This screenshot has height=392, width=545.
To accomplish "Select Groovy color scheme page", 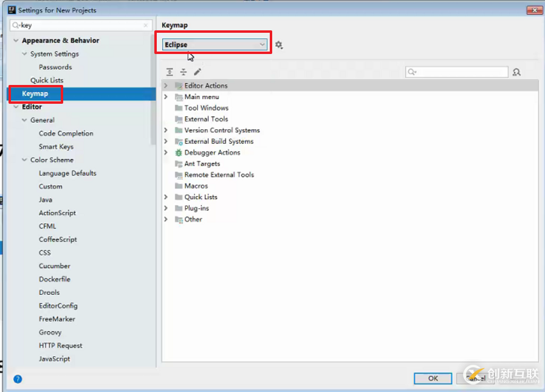I will (x=50, y=333).
